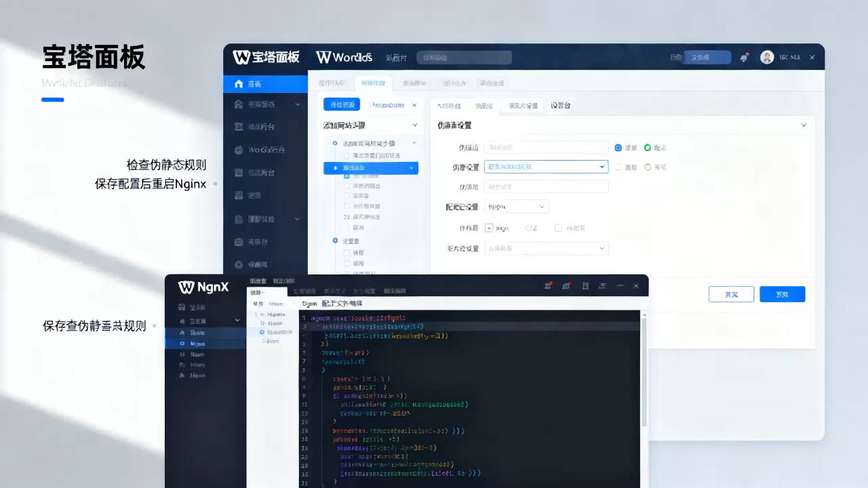
Task: Click the 宝塔面板 W logo in the header
Action: 266,58
